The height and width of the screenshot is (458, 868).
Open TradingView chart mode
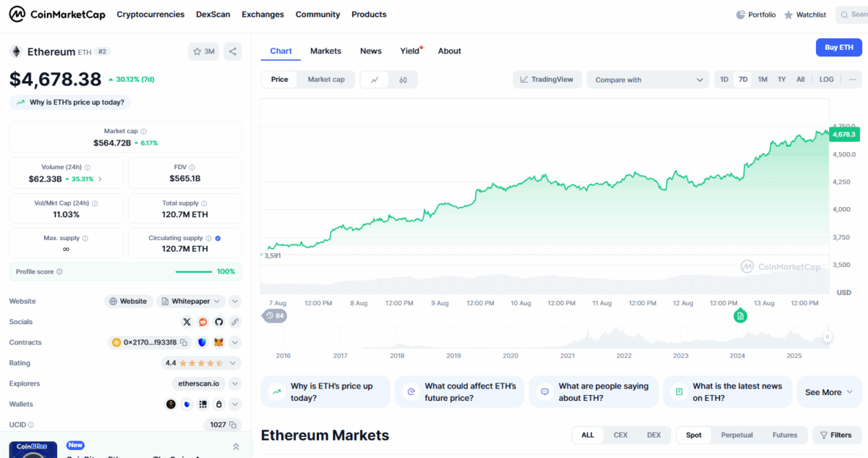(548, 80)
